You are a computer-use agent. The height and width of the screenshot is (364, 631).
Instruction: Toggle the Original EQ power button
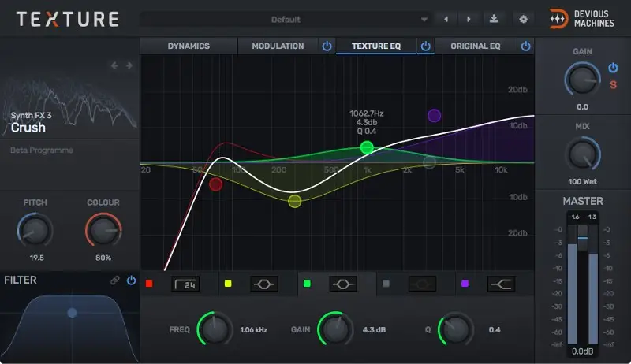525,46
